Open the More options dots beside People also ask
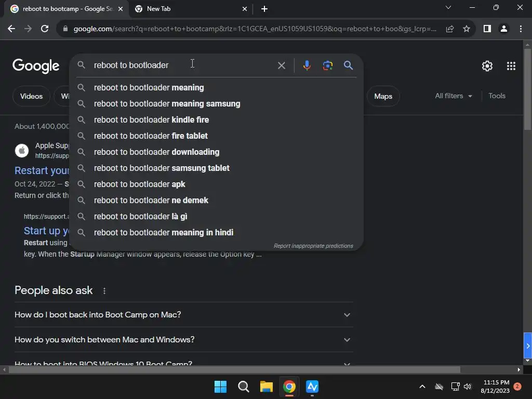Image resolution: width=532 pixels, height=399 pixels. [104, 291]
